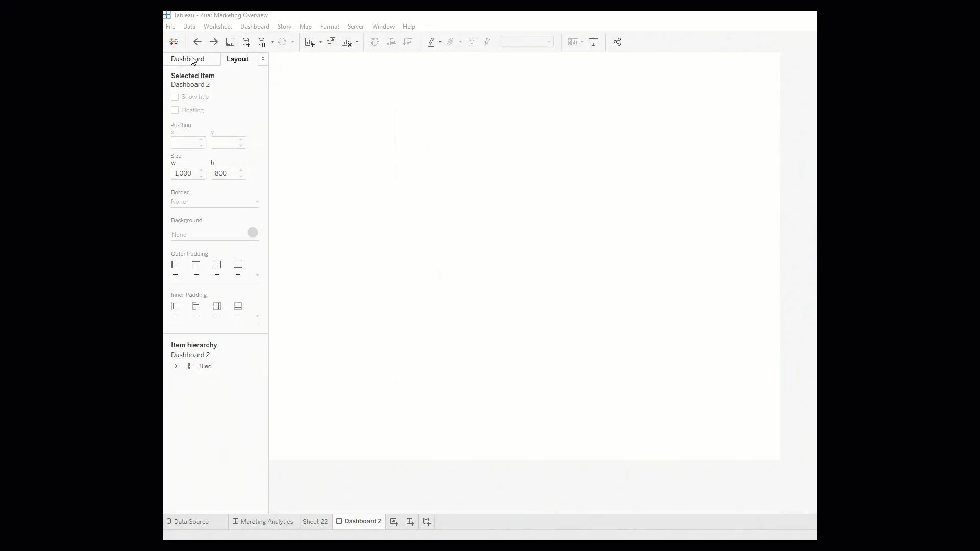Viewport: 980px width, 551px height.
Task: Click the width input field
Action: pos(185,173)
